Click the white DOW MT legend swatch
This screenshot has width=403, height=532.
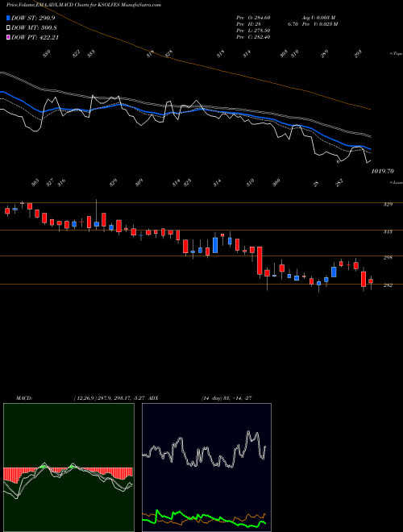click(9, 27)
